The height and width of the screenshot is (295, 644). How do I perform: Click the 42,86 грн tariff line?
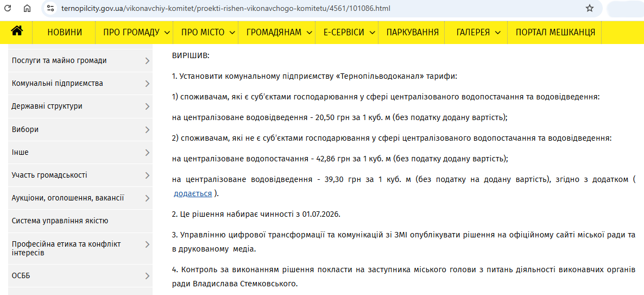[x=340, y=159]
